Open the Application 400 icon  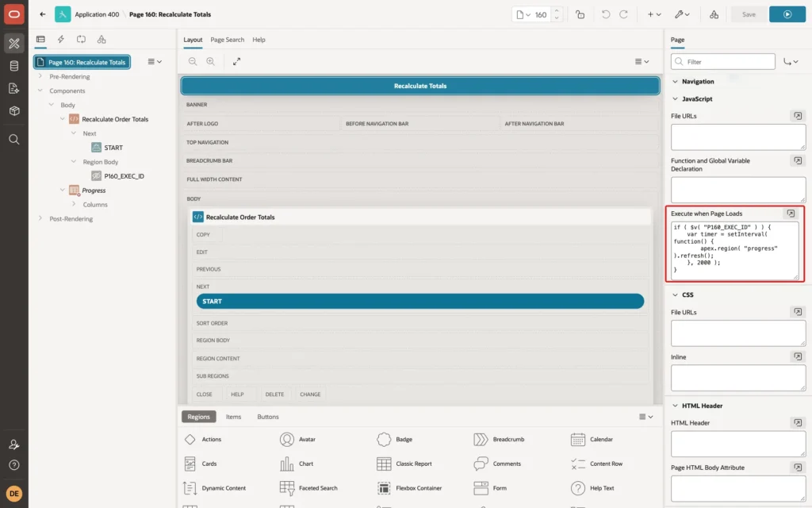(63, 14)
